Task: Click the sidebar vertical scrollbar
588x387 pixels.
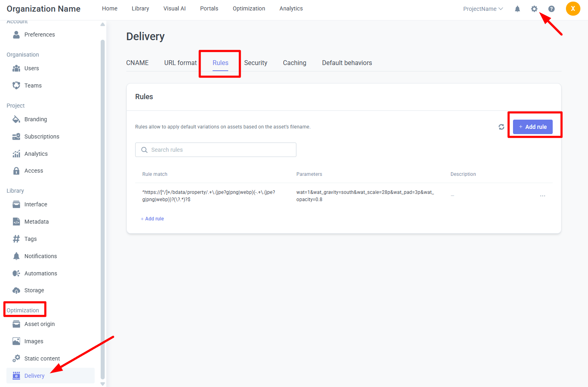Action: tap(103, 201)
